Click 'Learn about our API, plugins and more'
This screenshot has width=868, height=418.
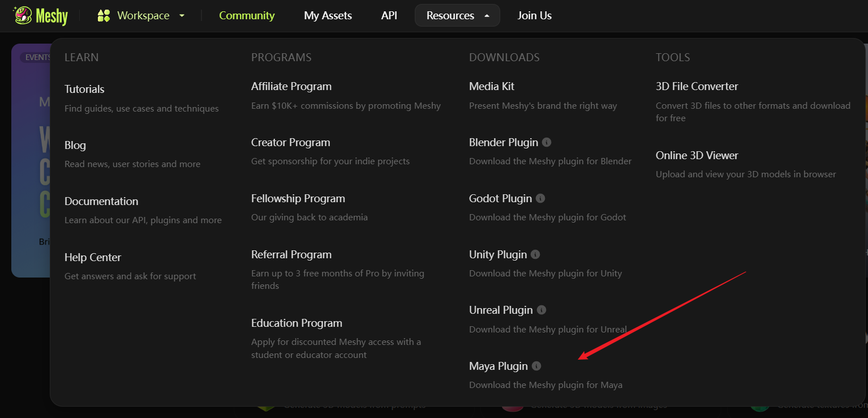(x=143, y=220)
